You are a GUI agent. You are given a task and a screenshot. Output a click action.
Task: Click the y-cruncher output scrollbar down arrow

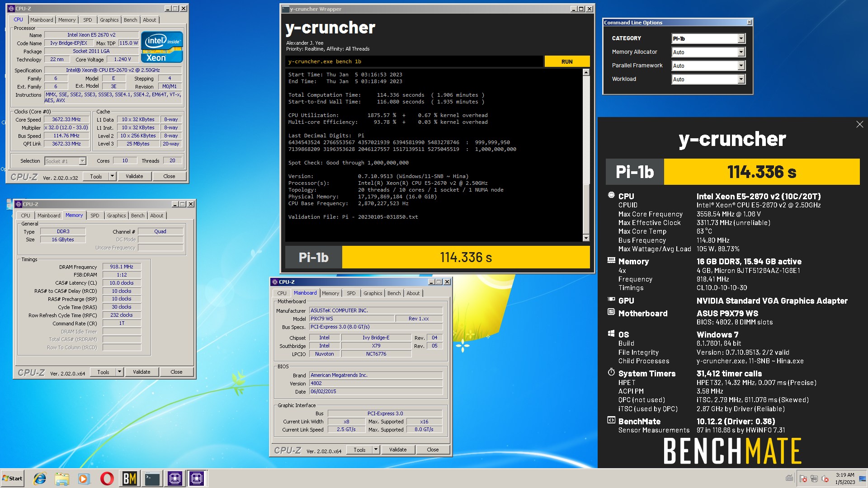click(586, 238)
